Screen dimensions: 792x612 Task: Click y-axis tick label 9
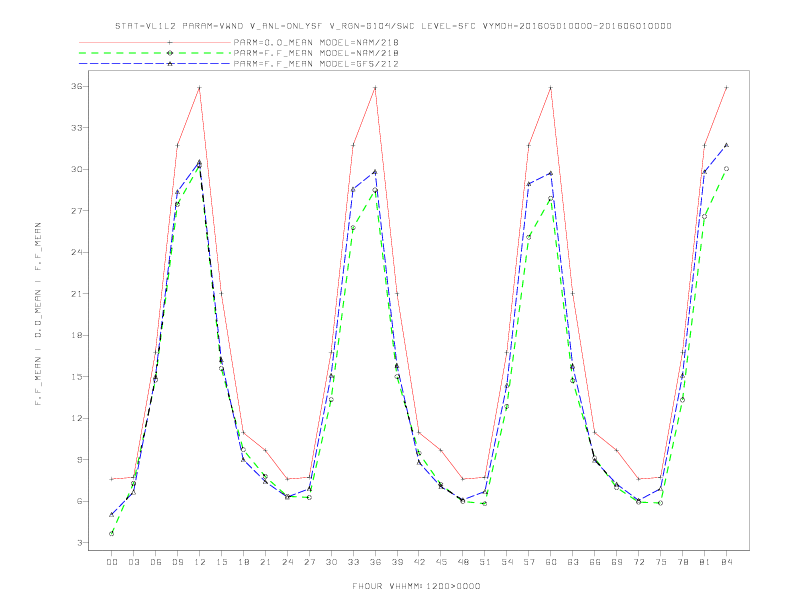coord(79,460)
